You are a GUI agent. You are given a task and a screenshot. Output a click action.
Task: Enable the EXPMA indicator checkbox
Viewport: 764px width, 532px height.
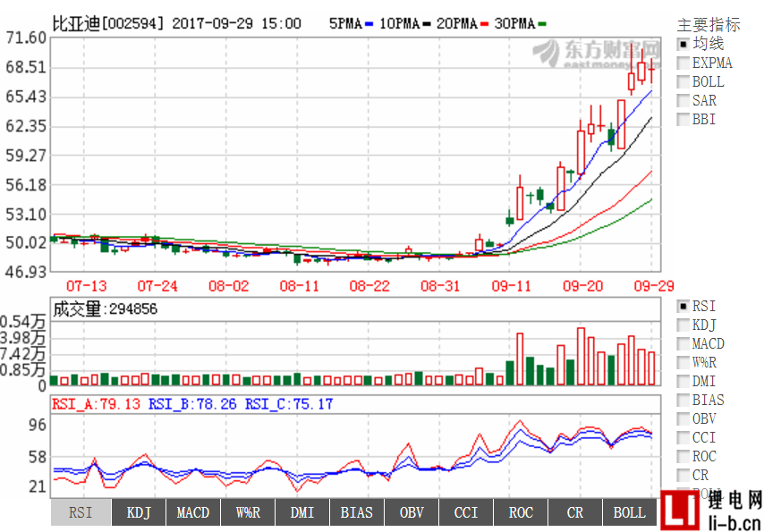click(x=683, y=63)
